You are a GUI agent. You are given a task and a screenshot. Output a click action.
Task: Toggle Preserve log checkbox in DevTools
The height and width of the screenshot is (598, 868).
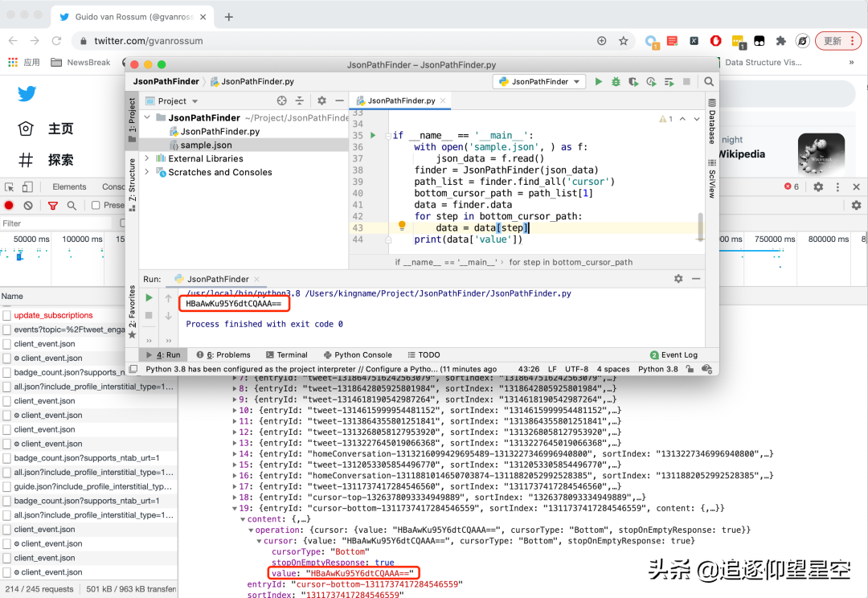pyautogui.click(x=96, y=206)
